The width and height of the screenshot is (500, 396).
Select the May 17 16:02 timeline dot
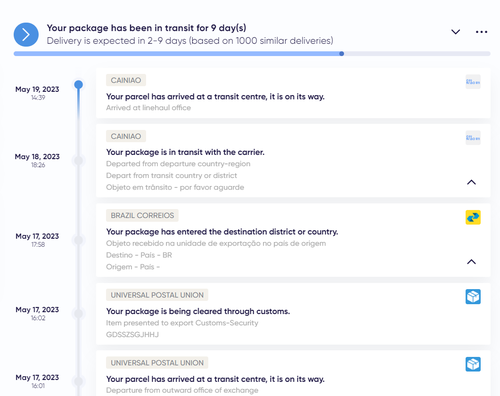(x=79, y=314)
